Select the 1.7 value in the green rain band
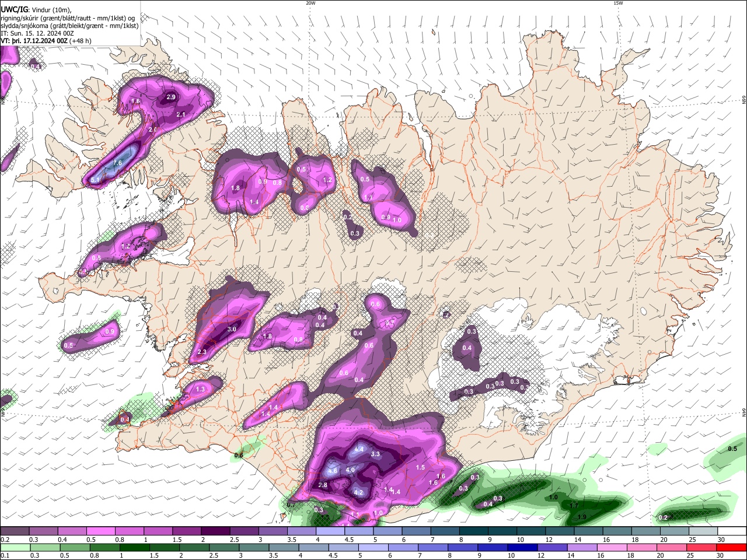 [x=574, y=506]
